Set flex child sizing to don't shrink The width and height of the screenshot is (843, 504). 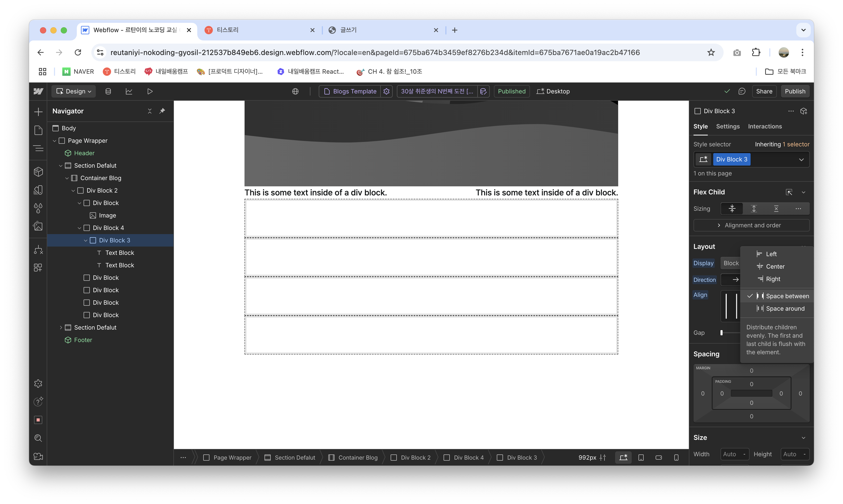(776, 208)
